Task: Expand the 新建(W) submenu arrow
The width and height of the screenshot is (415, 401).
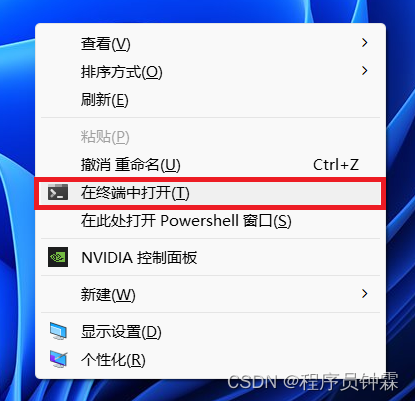Action: [x=365, y=294]
